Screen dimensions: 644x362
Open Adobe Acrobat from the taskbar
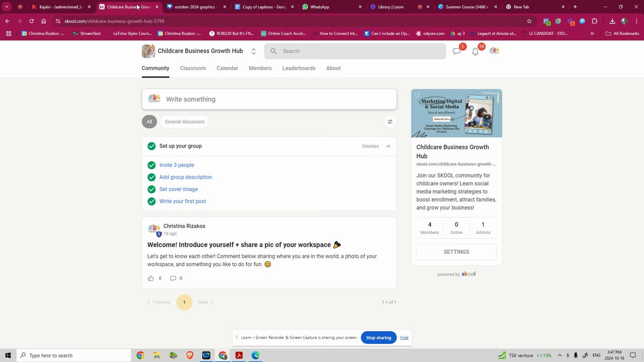(x=239, y=355)
